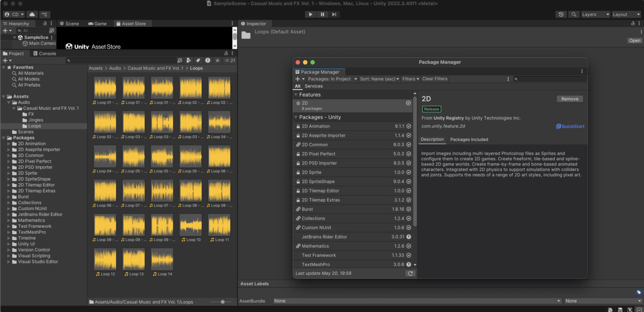Open the AssetBundle name dropdown
644x312 pixels.
pos(417,301)
